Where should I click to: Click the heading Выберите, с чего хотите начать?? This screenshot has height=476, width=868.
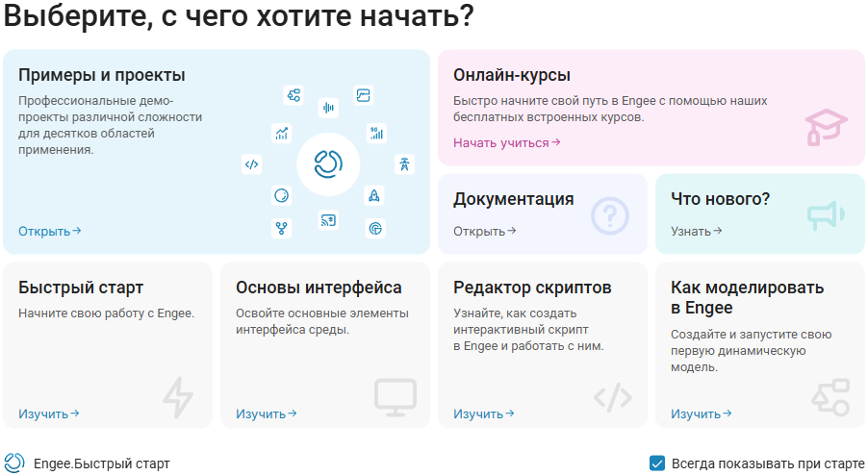pos(240,15)
